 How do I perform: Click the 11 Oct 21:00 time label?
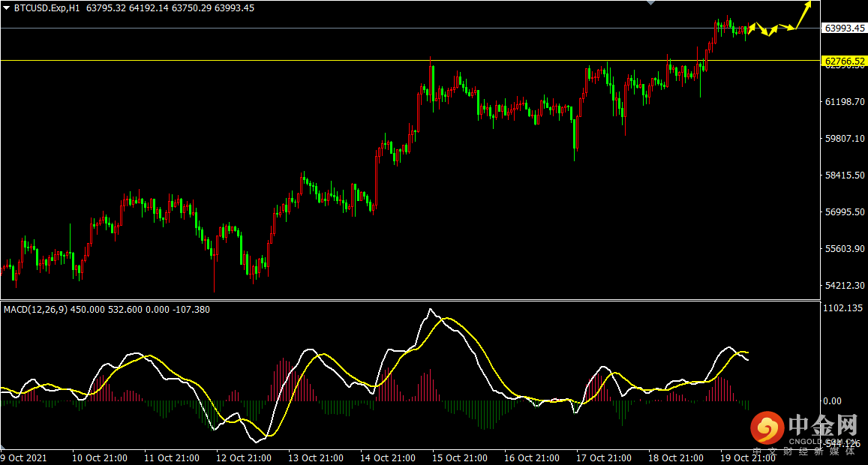coord(172,458)
